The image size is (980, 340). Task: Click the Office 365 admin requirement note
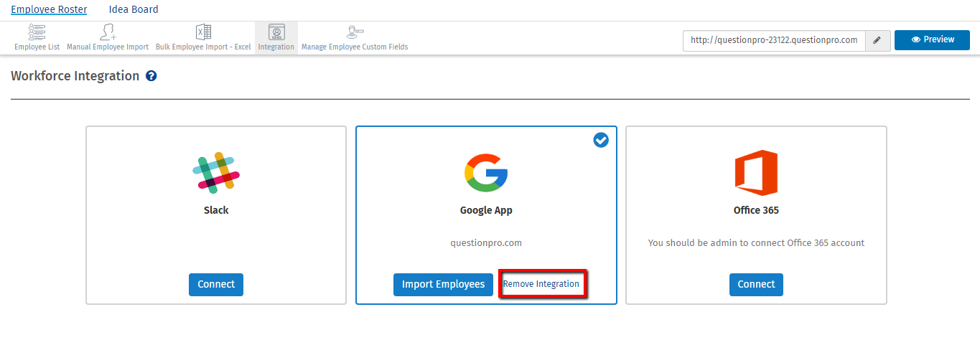click(x=756, y=242)
